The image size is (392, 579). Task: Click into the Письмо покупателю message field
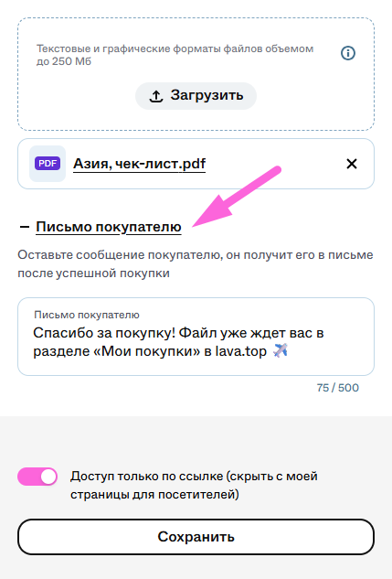click(x=196, y=337)
